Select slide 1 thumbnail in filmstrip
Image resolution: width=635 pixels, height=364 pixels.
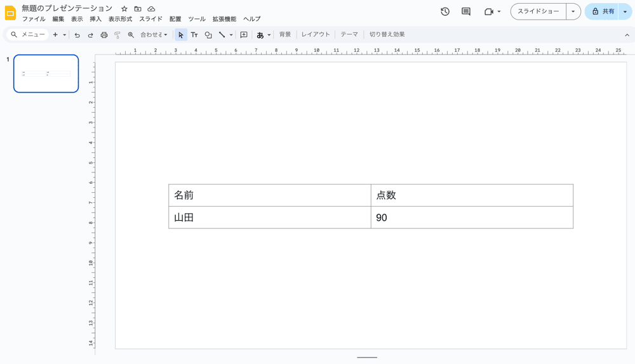coord(46,74)
